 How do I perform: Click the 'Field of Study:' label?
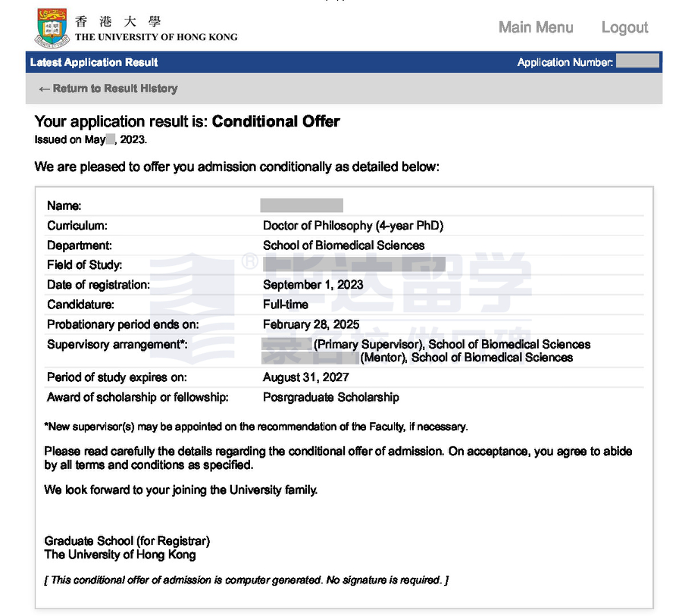(x=84, y=264)
